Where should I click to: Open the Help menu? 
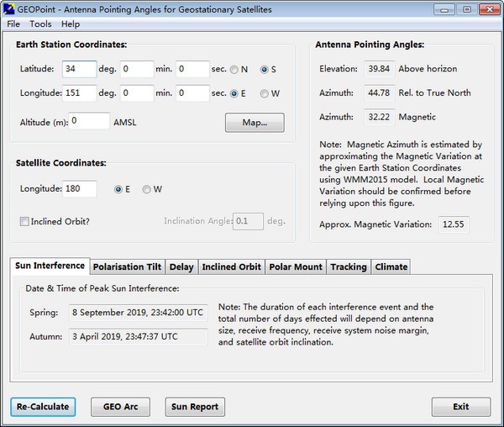coord(71,24)
